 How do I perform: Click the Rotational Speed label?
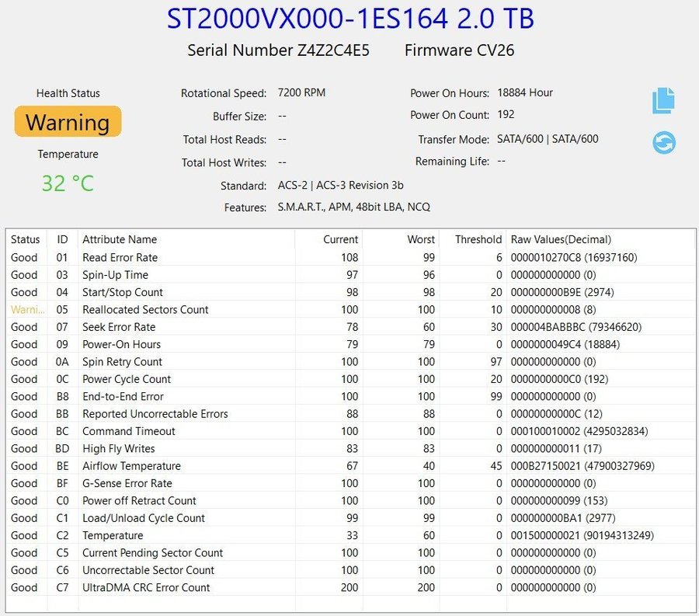[x=224, y=93]
